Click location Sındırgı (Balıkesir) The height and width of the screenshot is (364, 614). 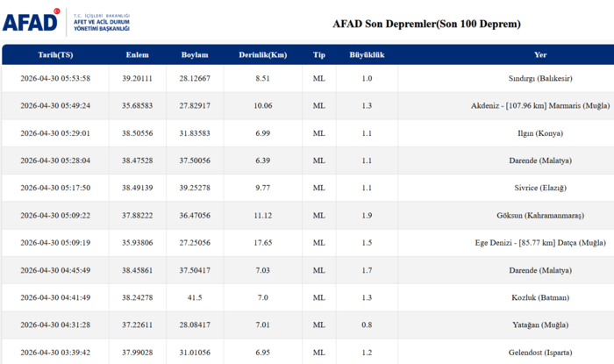(540, 78)
